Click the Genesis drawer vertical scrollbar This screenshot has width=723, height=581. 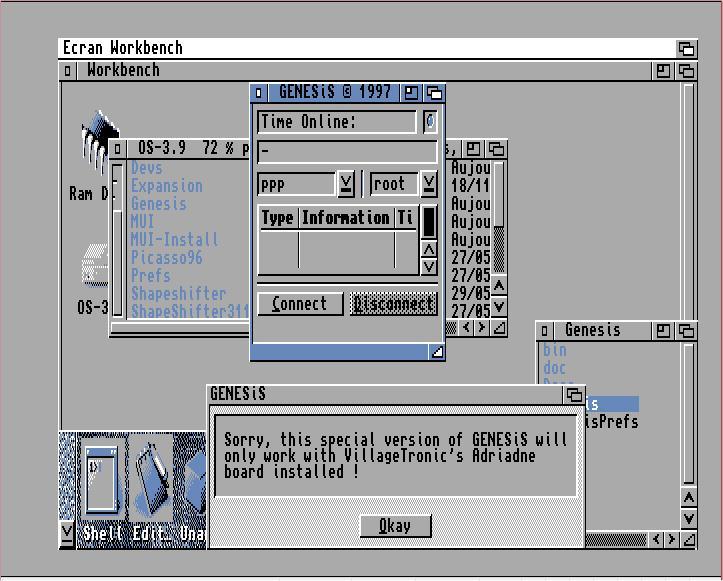689,414
